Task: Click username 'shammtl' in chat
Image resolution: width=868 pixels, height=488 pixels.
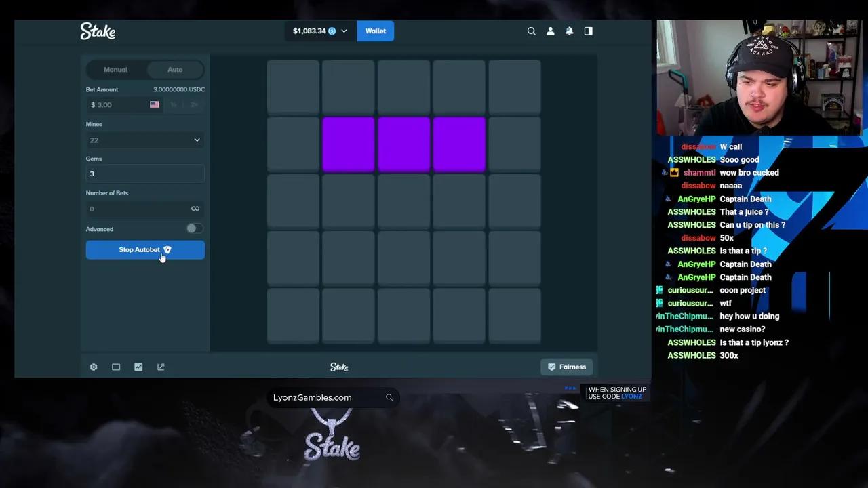Action: click(x=699, y=173)
